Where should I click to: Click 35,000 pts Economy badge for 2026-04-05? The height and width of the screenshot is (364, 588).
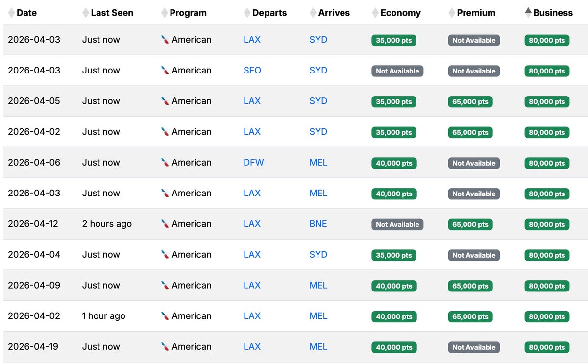(394, 102)
